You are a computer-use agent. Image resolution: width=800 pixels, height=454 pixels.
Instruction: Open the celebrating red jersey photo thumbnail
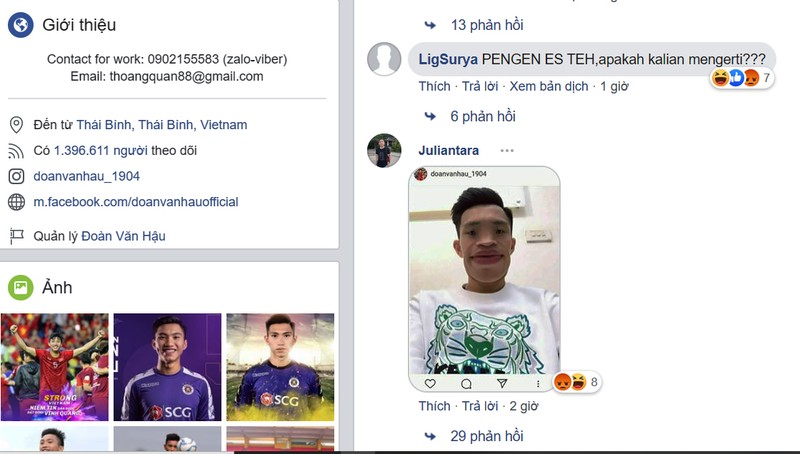tap(55, 367)
